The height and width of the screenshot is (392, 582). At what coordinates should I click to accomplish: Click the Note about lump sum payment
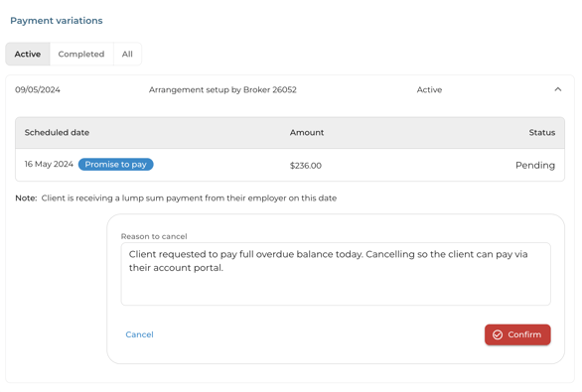click(x=176, y=198)
